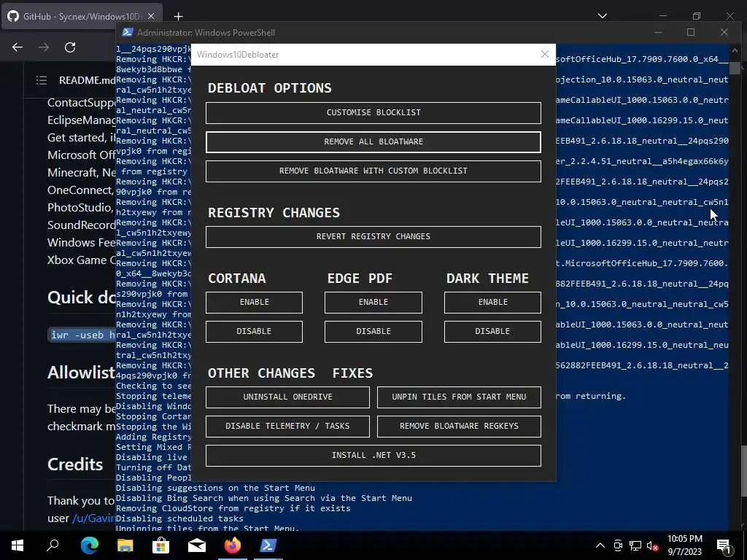Click the PowerShell window title icon
This screenshot has width=747, height=560.
[x=127, y=32]
